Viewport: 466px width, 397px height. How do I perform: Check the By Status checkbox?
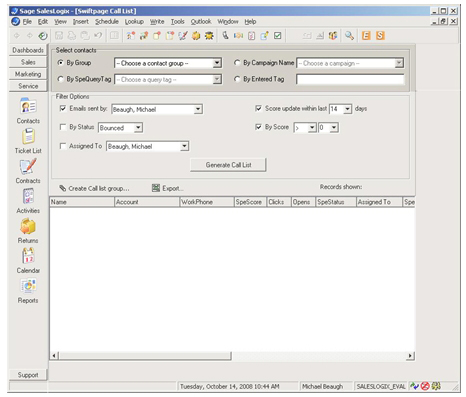click(x=63, y=127)
